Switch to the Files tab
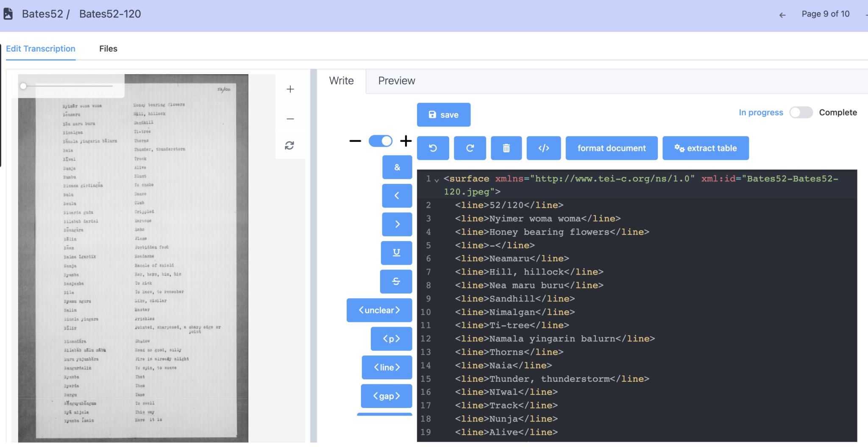This screenshot has width=868, height=447. (x=108, y=49)
